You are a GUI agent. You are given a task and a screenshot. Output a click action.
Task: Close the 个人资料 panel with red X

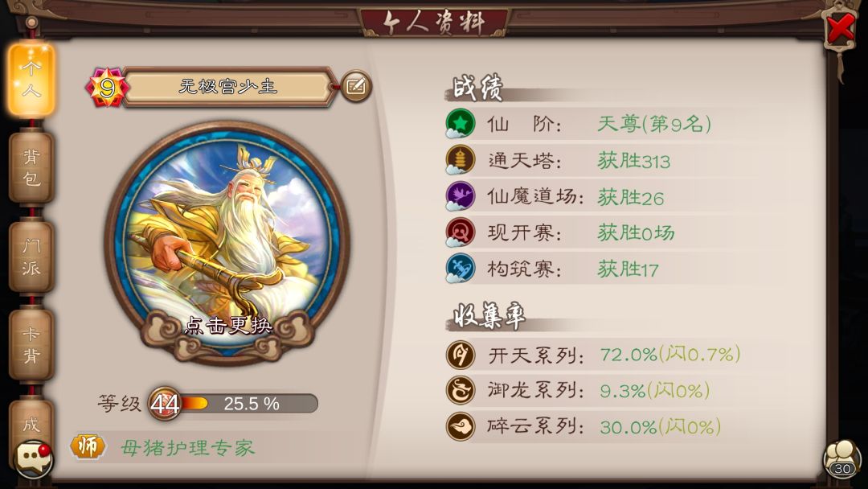[841, 29]
